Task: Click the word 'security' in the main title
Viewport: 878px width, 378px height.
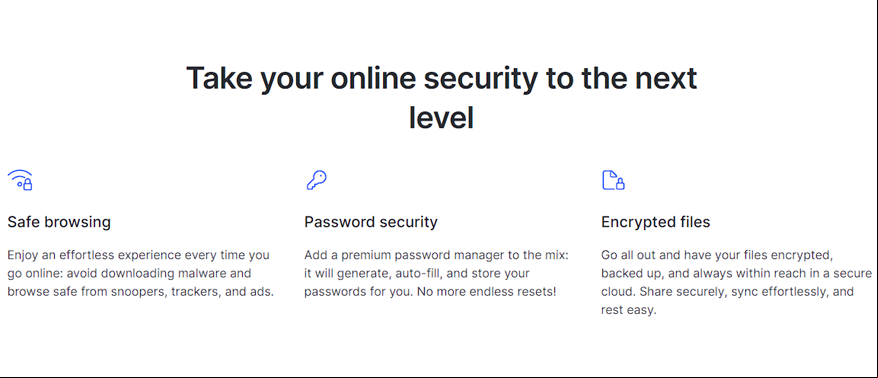Action: (x=480, y=79)
